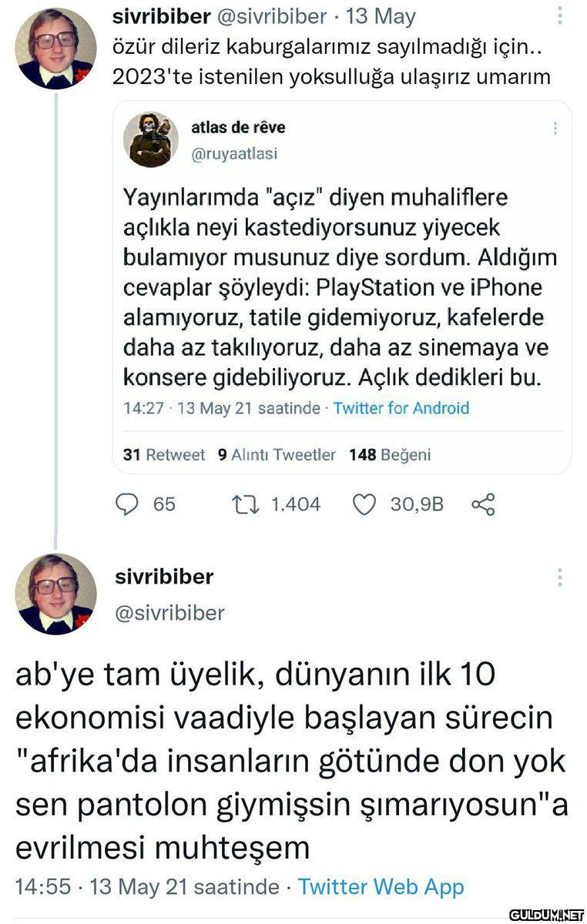This screenshot has width=587, height=924.
Task: Click sivribiber's avatar on the second tweet
Action: point(55,593)
